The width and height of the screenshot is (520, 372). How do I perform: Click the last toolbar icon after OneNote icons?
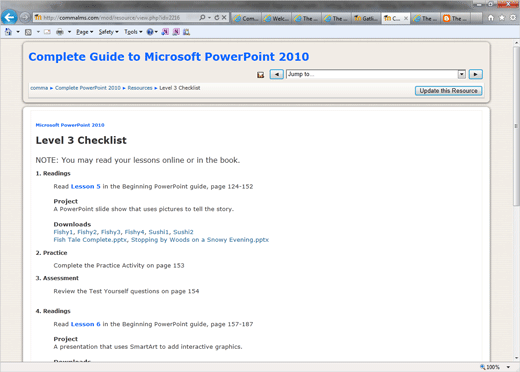click(187, 32)
